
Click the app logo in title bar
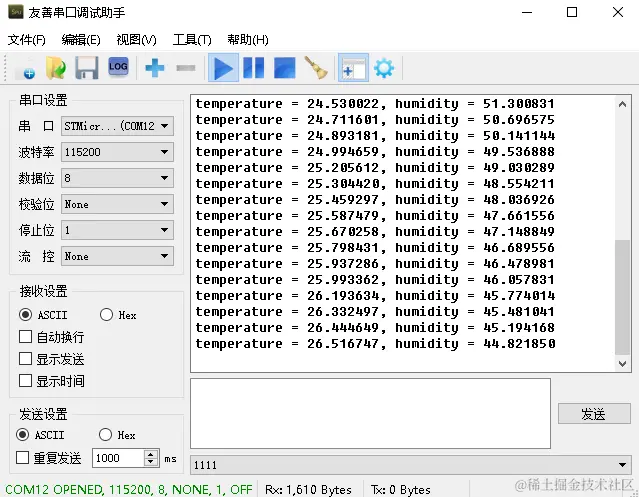pyautogui.click(x=15, y=12)
